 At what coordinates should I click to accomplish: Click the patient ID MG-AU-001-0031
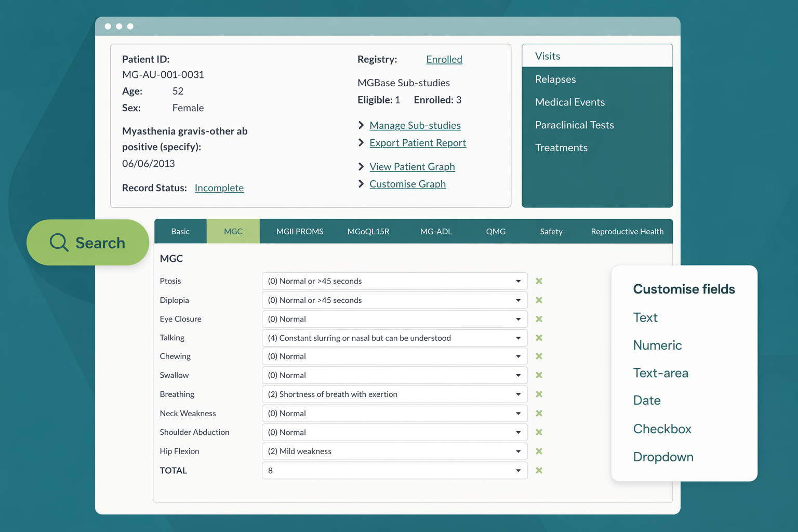tap(163, 74)
